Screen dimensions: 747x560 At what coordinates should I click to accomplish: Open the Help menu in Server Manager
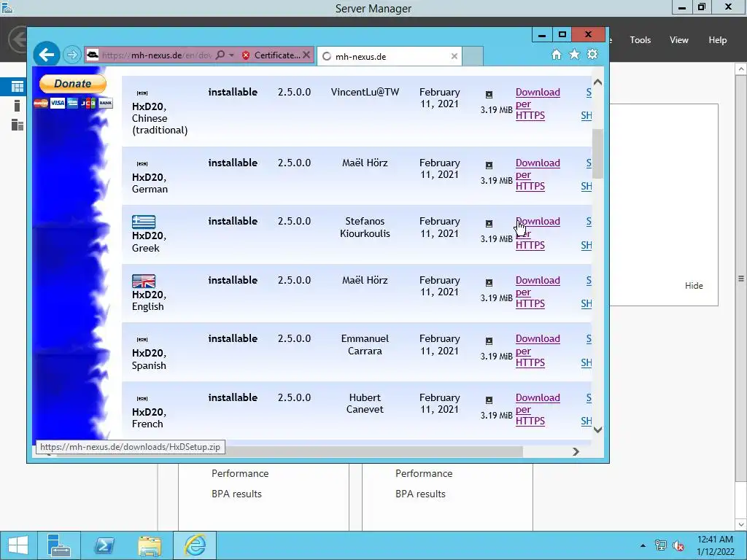(717, 40)
